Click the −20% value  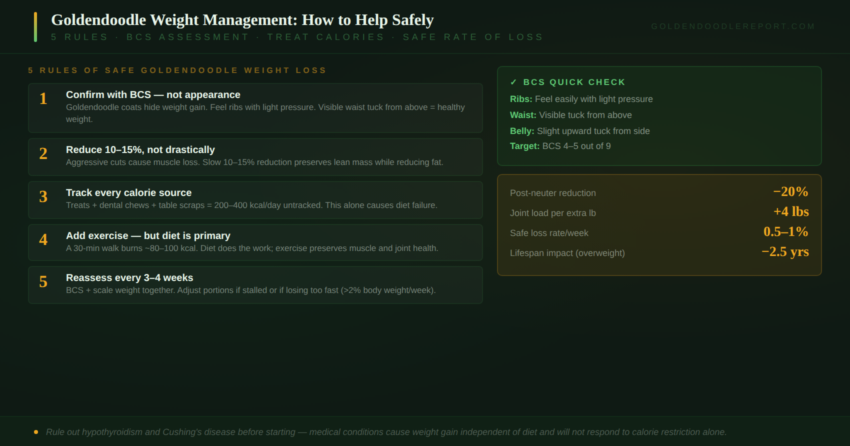pyautogui.click(x=790, y=191)
